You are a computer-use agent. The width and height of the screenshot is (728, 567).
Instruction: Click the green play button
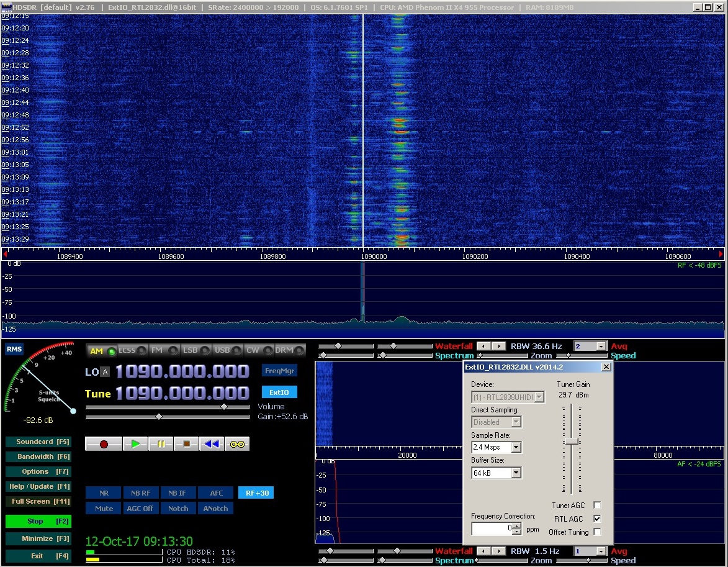pos(135,444)
